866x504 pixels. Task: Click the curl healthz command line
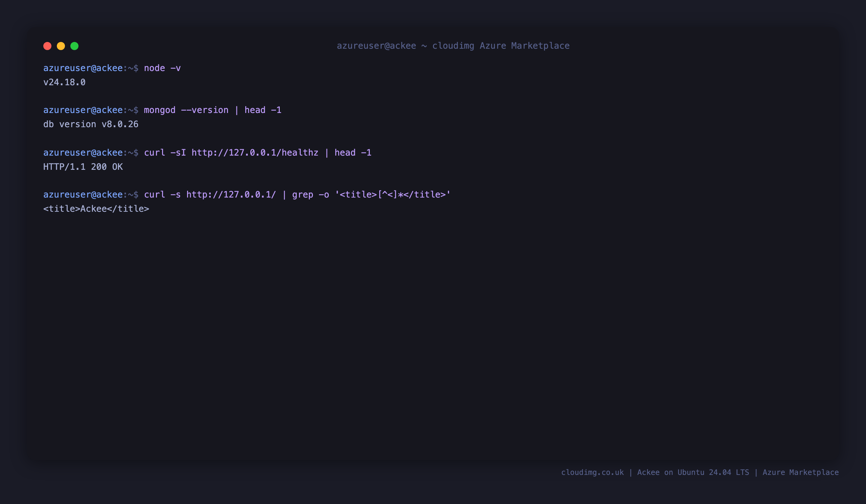tap(257, 153)
